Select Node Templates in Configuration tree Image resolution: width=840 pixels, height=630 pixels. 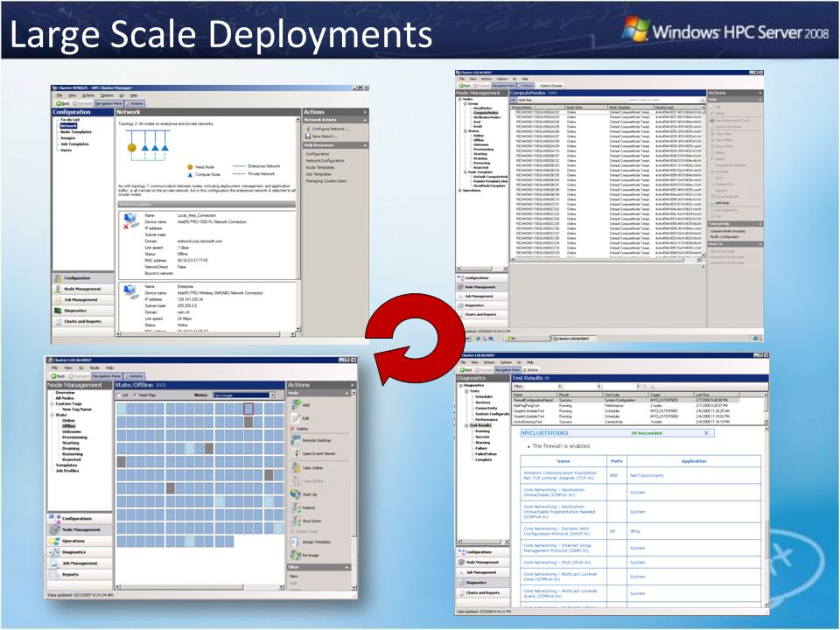75,132
